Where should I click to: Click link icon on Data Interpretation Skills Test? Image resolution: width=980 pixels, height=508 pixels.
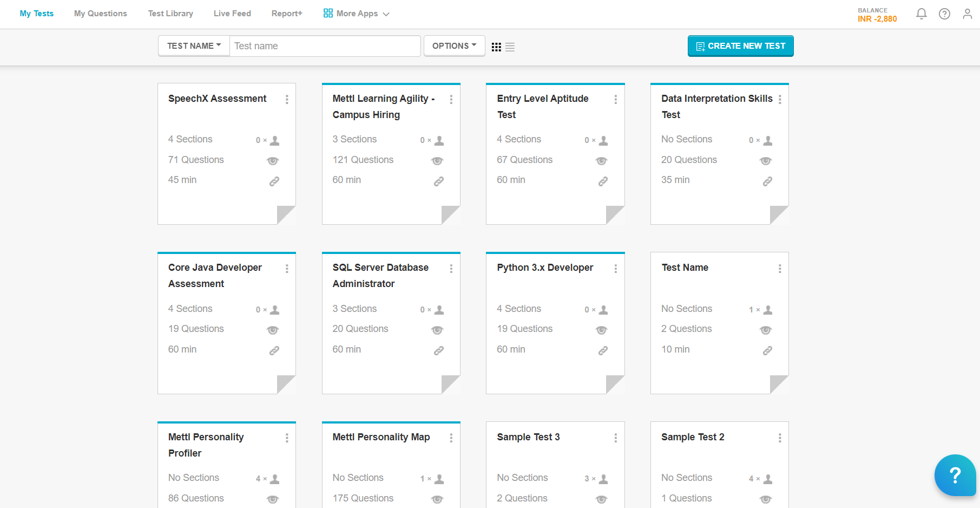[767, 181]
